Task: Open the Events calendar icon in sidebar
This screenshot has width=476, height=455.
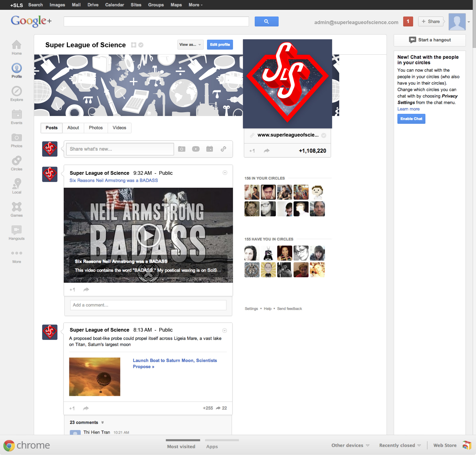Action: coord(17,117)
